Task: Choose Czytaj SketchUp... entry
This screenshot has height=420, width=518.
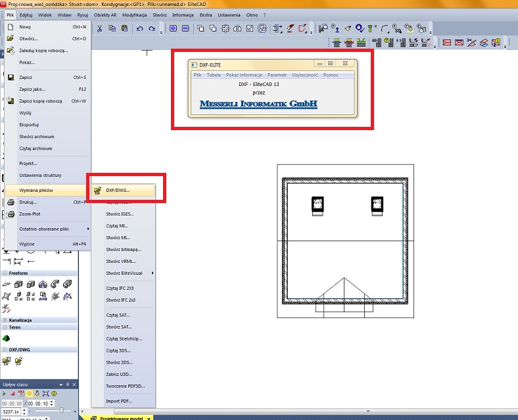Action: [x=124, y=338]
